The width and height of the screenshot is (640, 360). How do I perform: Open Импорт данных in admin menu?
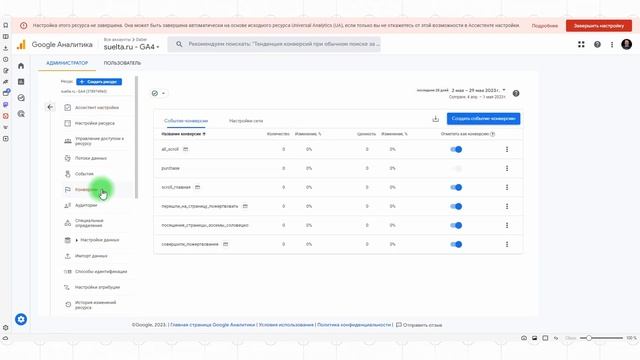click(x=91, y=256)
